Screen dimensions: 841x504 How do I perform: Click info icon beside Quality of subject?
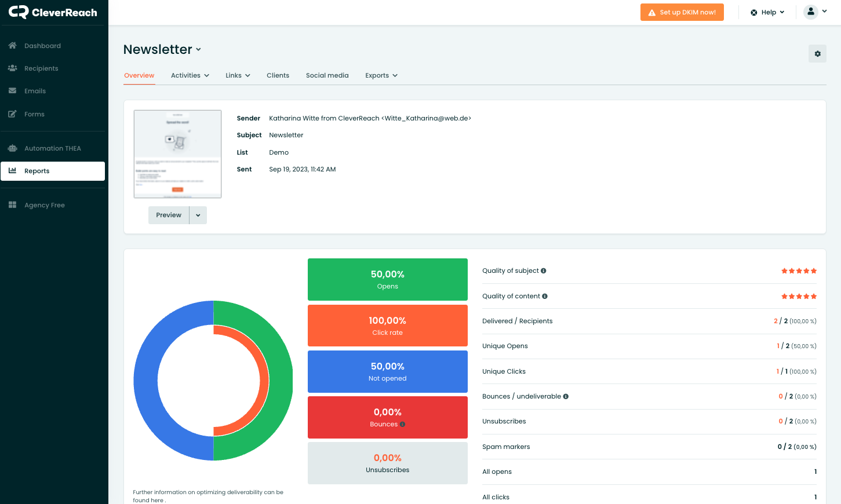[544, 271]
